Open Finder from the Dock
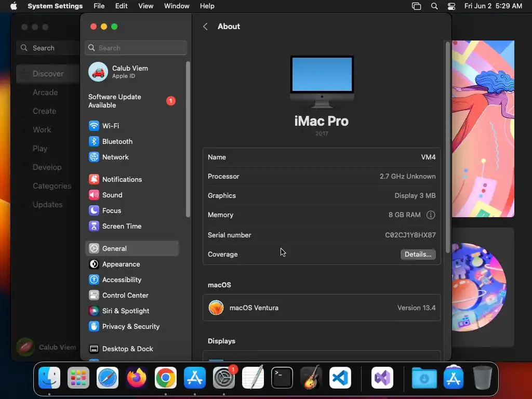 click(49, 378)
